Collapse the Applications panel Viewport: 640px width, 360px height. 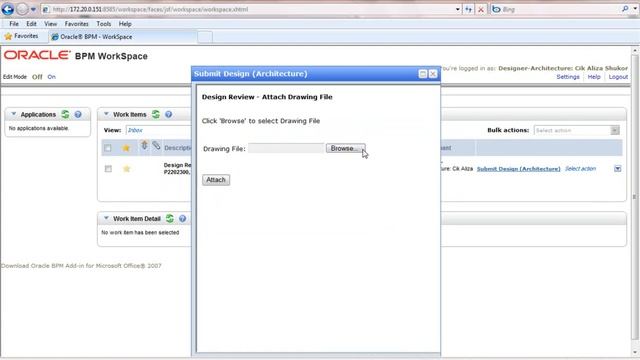click(x=13, y=114)
